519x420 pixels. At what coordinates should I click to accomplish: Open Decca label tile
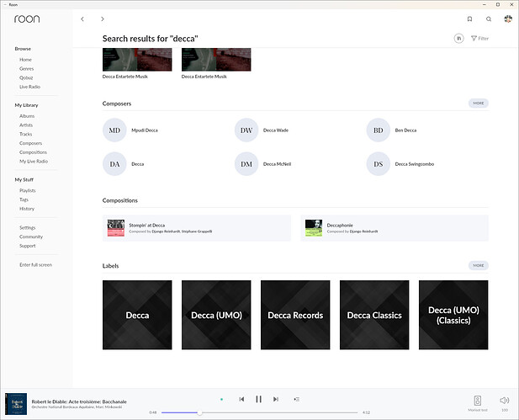tap(137, 315)
